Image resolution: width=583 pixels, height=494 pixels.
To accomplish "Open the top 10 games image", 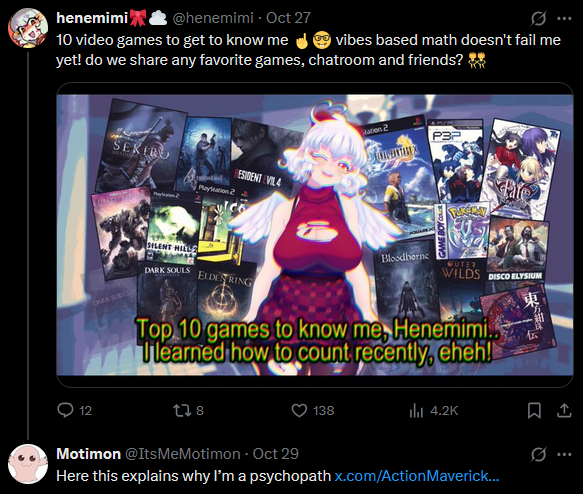I will click(315, 235).
